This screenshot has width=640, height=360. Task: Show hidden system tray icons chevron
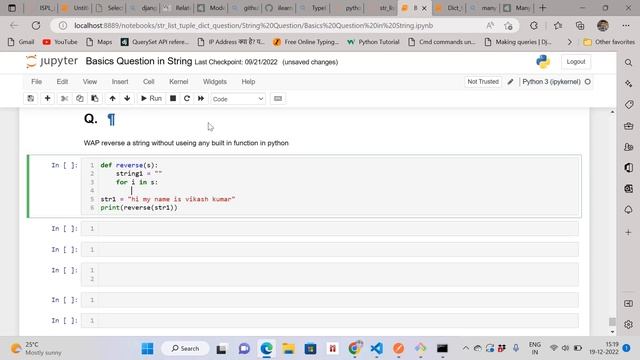click(465, 348)
